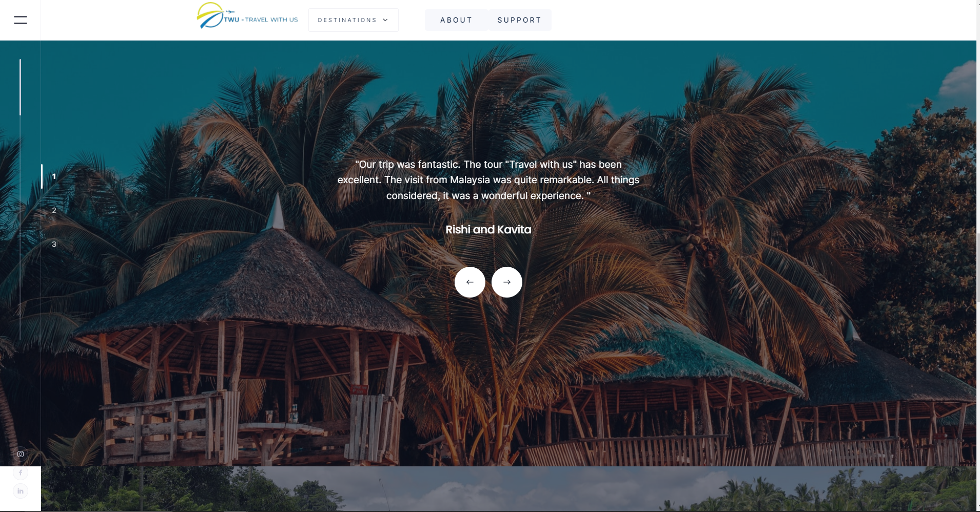Image resolution: width=980 pixels, height=512 pixels.
Task: Click the vertical scroll progress bar on the left
Action: [20, 199]
